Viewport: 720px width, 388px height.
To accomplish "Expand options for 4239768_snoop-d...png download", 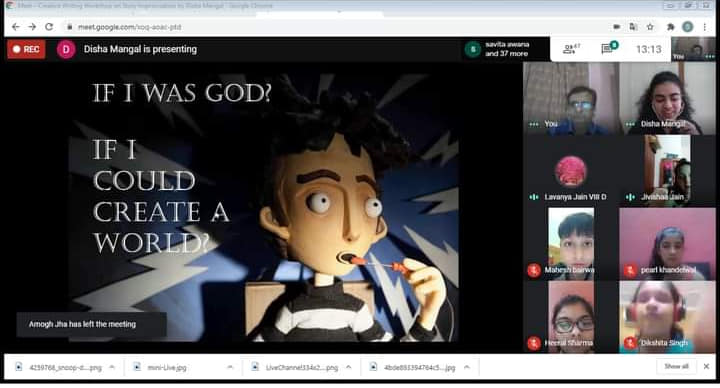I will (x=112, y=367).
